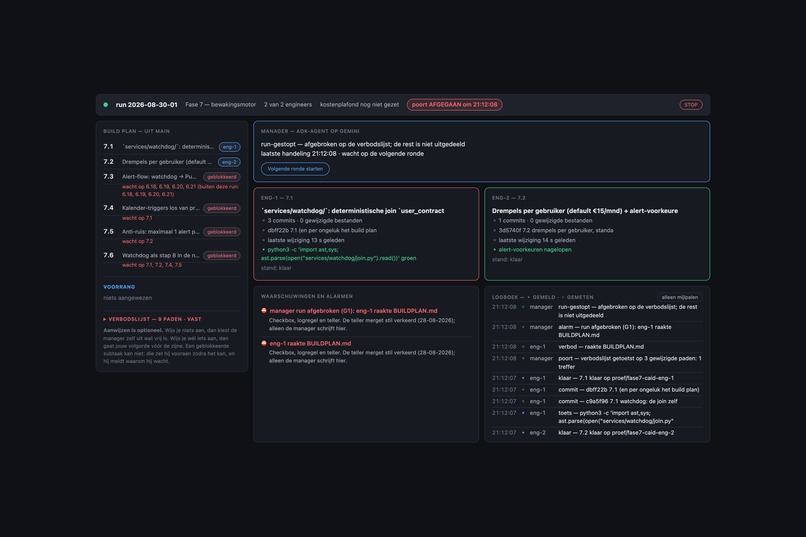The height and width of the screenshot is (537, 806).
Task: Click the ENG-2 — 7.2 card heading Drempels per gebruiker
Action: (x=584, y=211)
